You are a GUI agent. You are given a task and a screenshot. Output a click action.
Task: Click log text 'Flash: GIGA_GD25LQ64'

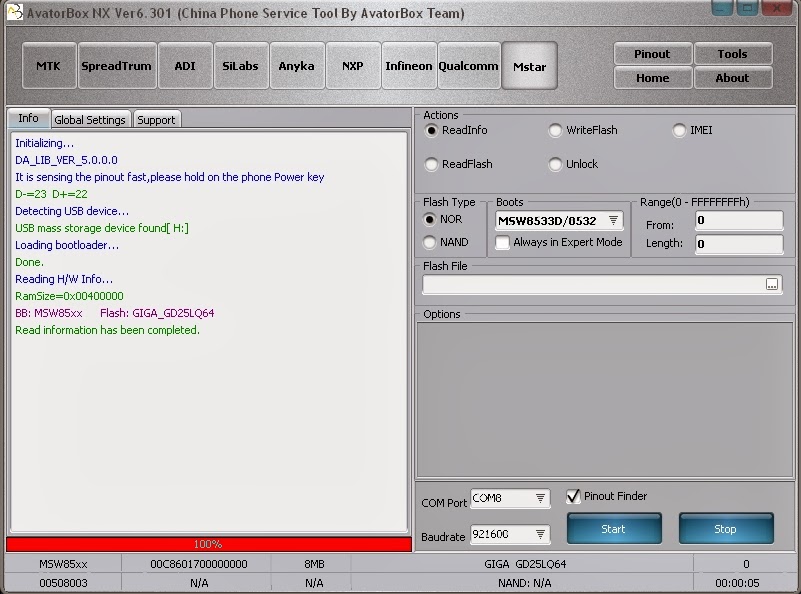pos(157,313)
